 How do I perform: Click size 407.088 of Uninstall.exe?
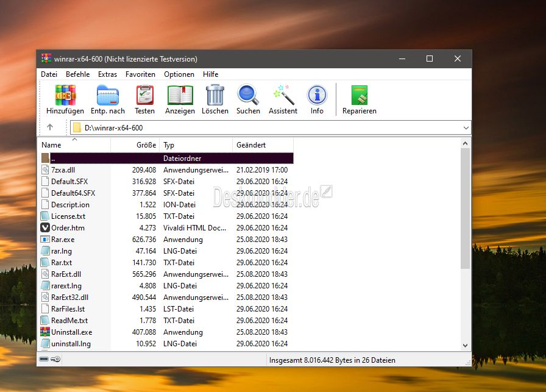tap(144, 332)
